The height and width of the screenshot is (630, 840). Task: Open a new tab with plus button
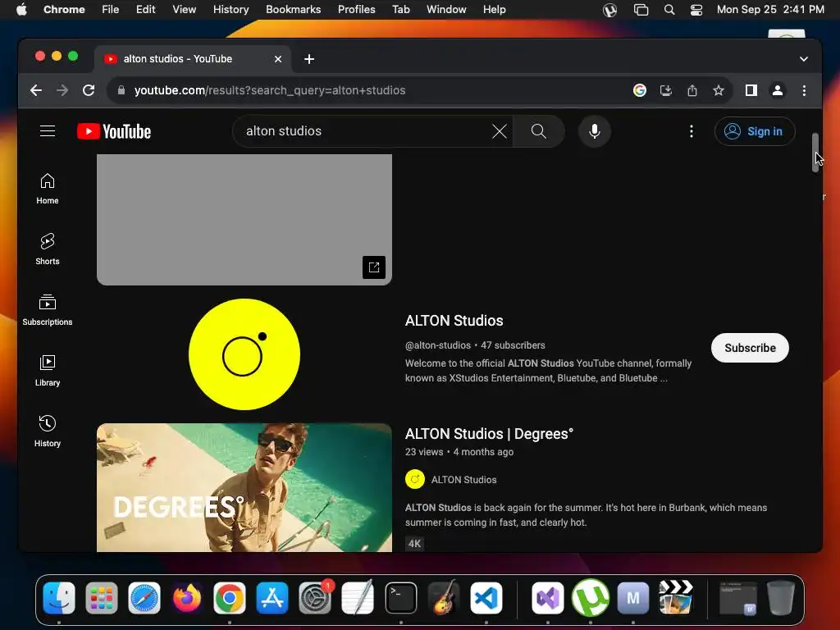[x=309, y=59]
